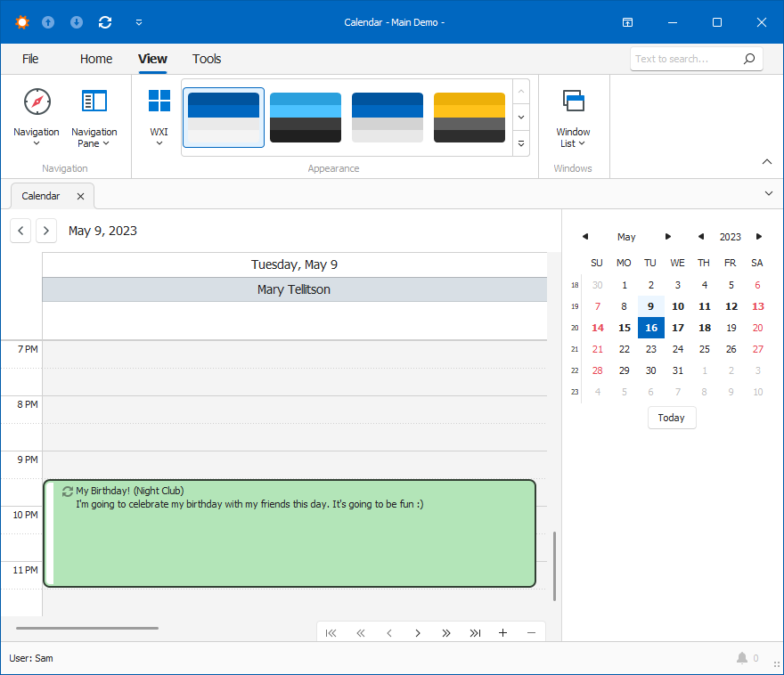This screenshot has width=784, height=675.
Task: Open the Navigation Pane options
Action: click(94, 118)
